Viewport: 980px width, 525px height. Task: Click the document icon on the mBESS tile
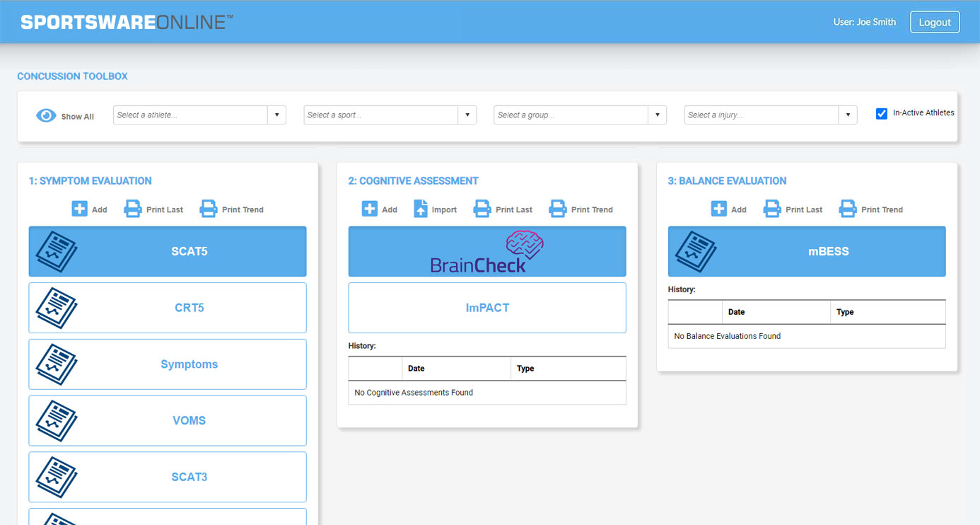click(696, 251)
